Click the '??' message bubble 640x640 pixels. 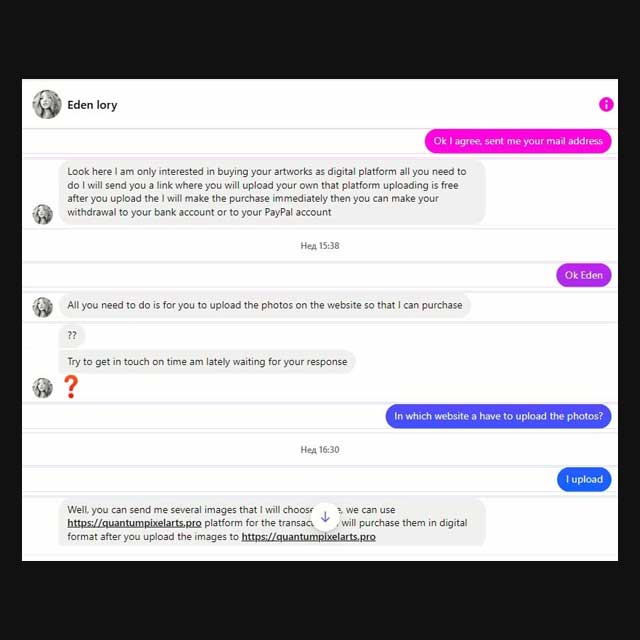[x=72, y=336]
